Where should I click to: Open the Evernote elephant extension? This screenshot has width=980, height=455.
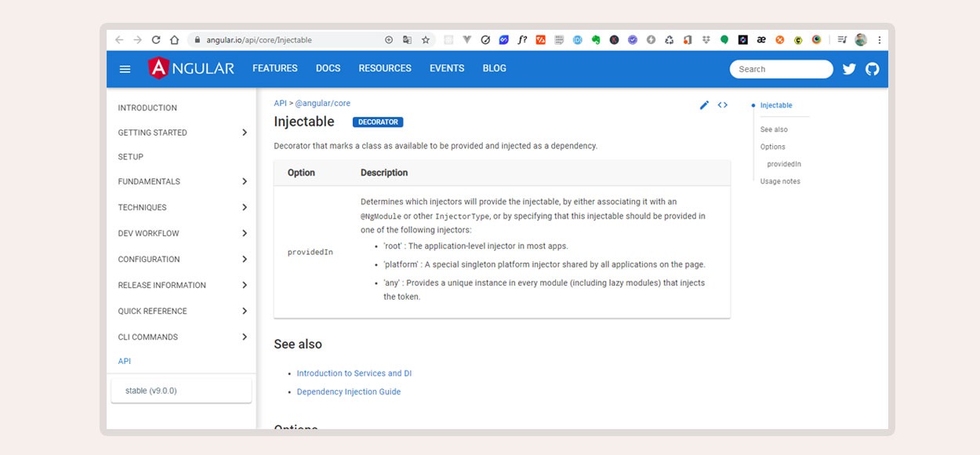[x=596, y=39]
